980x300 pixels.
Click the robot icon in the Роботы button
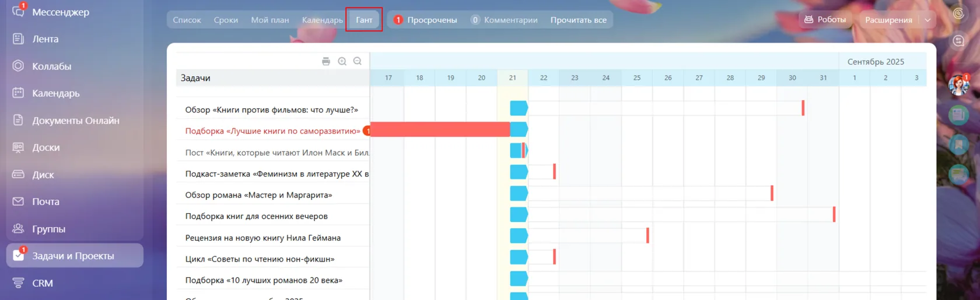point(808,19)
